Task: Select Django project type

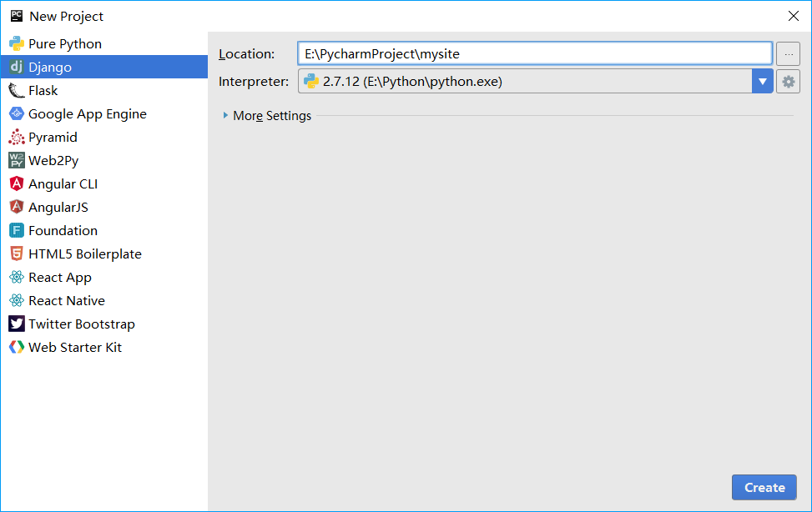Action: click(104, 67)
